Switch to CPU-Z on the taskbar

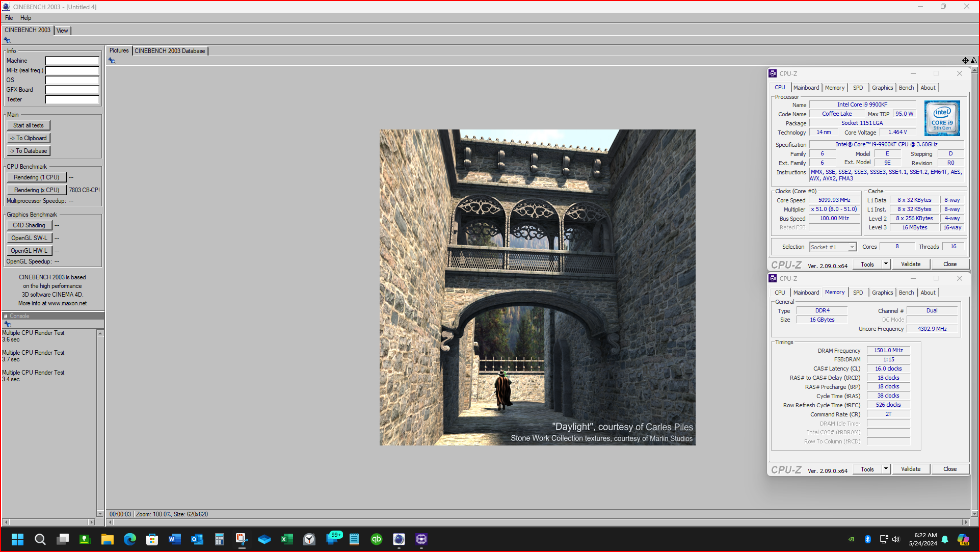point(421,539)
